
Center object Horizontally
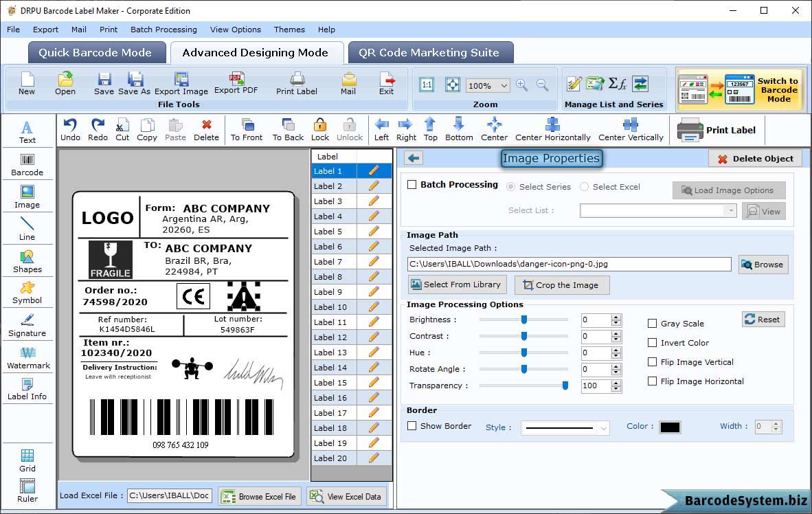pyautogui.click(x=552, y=130)
